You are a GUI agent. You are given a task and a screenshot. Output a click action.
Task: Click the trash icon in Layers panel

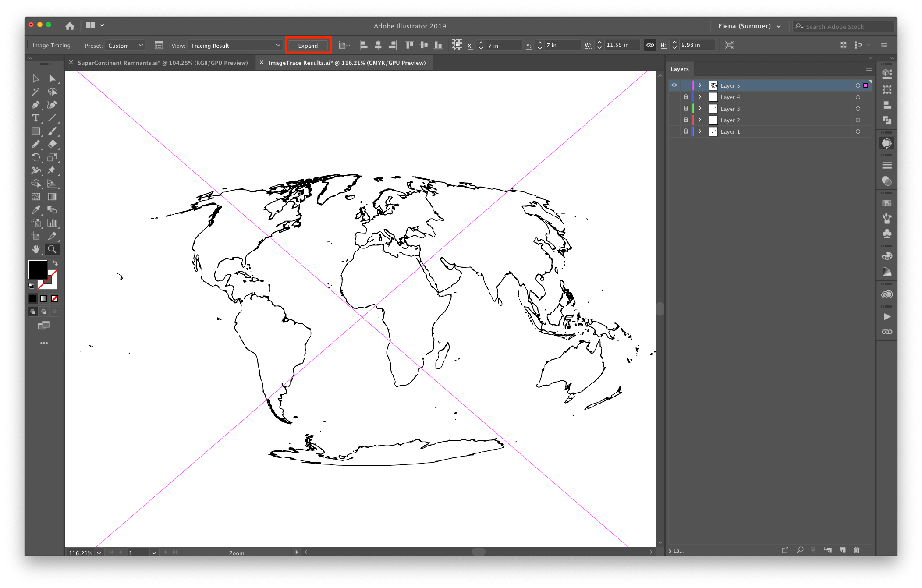coord(856,550)
